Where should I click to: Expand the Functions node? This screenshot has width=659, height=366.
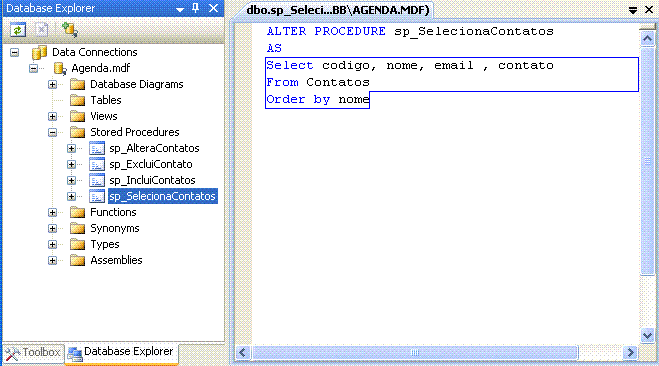point(53,212)
